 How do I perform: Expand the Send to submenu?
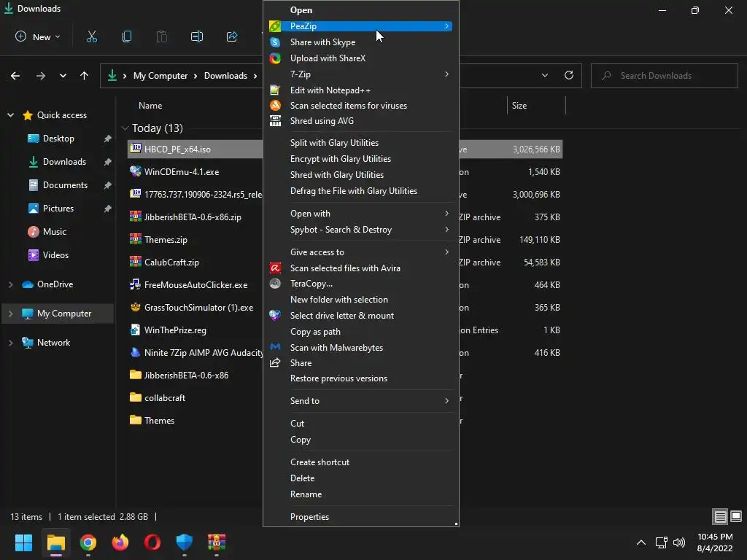coord(446,401)
